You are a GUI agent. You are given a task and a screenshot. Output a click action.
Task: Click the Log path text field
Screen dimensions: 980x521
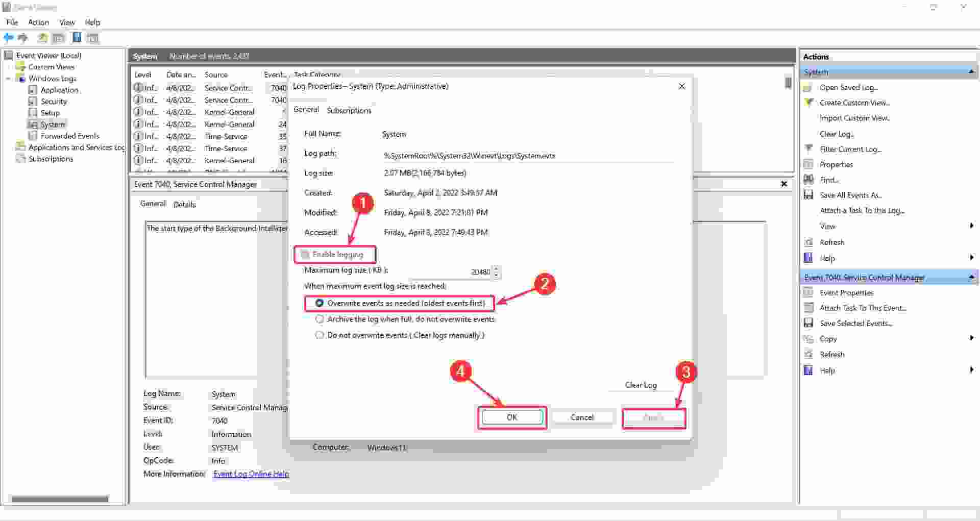[x=528, y=156]
